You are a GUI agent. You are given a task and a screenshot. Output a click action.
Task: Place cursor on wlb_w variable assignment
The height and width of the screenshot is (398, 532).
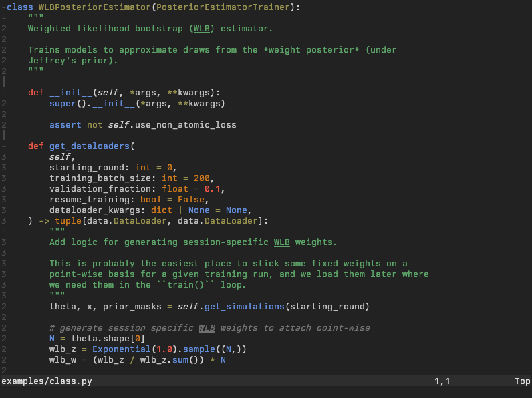tap(62, 360)
